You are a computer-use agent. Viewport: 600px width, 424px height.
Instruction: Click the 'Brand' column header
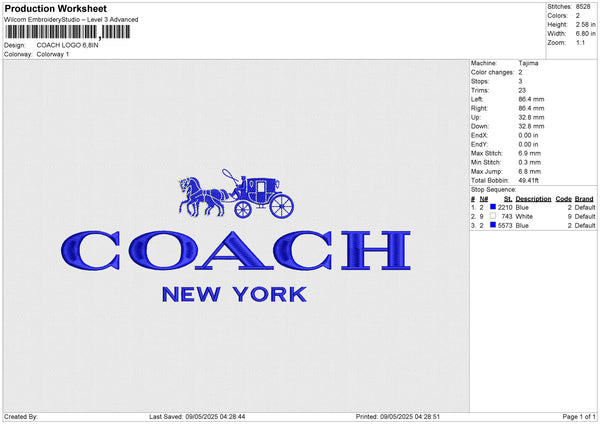(584, 199)
